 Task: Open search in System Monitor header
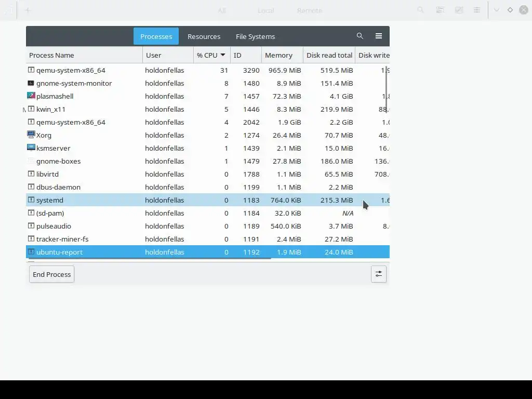click(360, 36)
